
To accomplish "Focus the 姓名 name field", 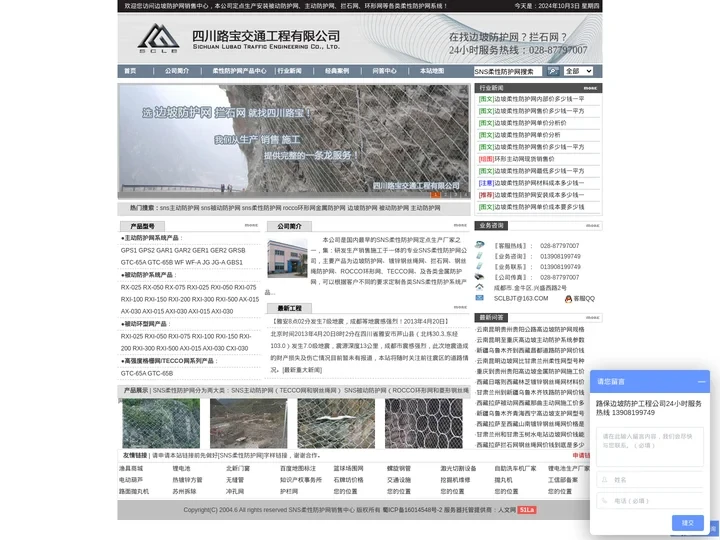I will (x=650, y=479).
